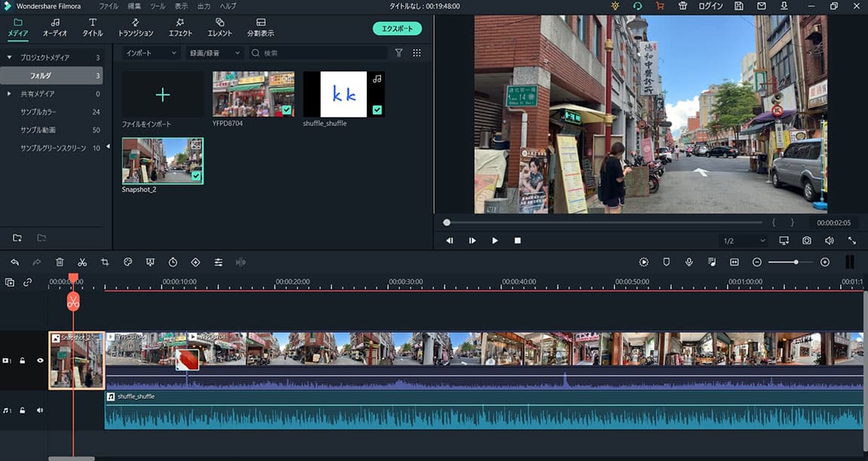Click the record voiceover microphone icon
Screen dimensions: 868x461
coord(689,262)
